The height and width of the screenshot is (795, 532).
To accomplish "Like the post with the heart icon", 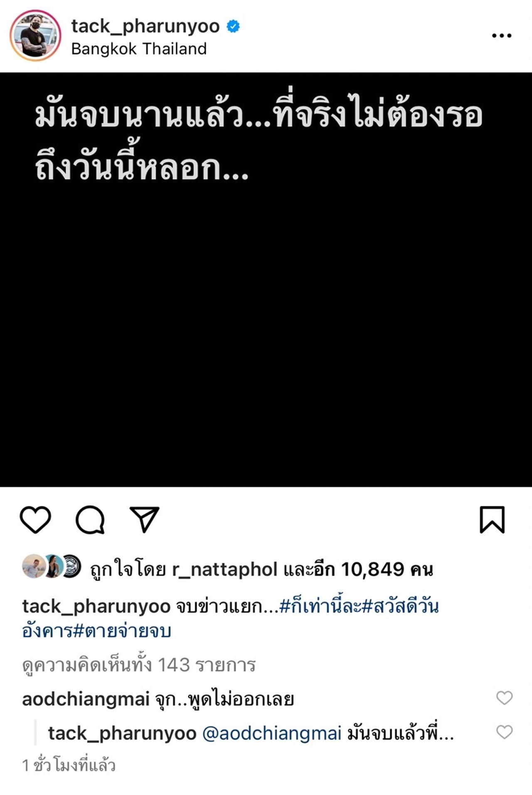I will tap(35, 520).
